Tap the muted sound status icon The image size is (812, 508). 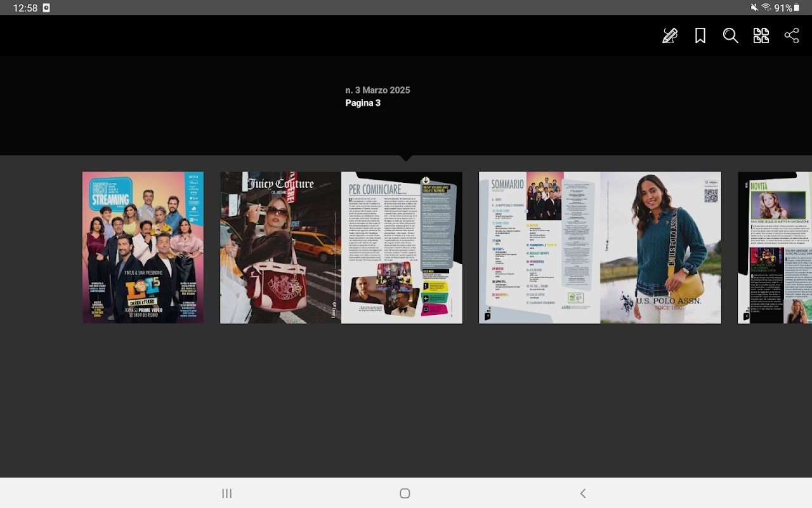pyautogui.click(x=754, y=8)
